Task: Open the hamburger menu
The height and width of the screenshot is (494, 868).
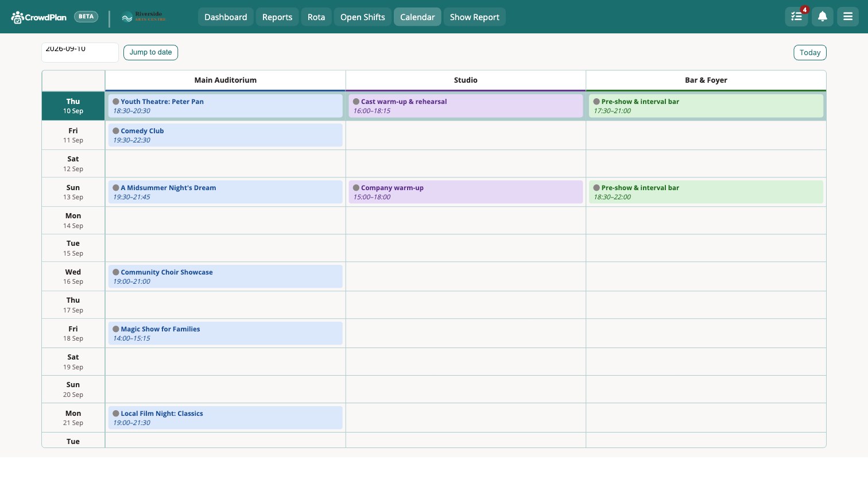Action: tap(848, 17)
